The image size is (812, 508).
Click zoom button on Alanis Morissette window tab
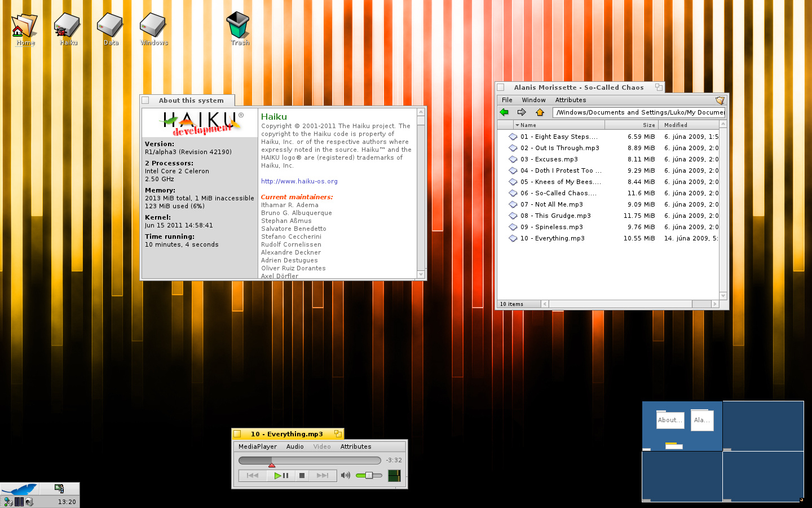point(658,87)
